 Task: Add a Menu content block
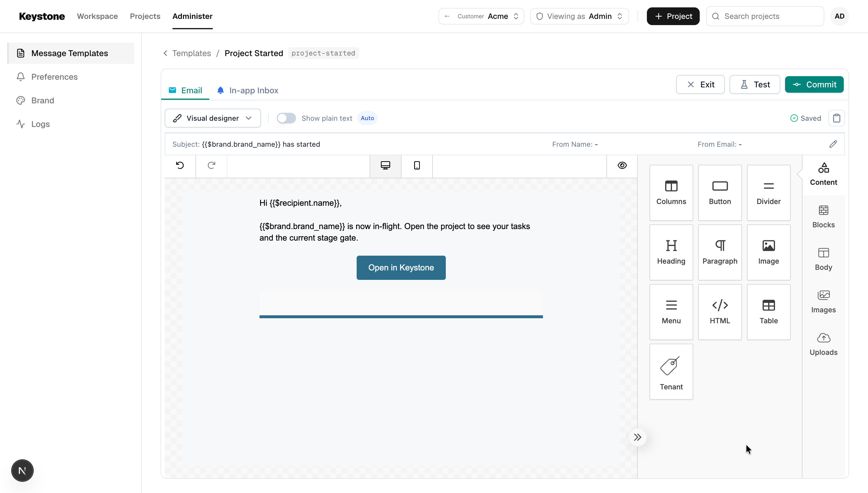pyautogui.click(x=671, y=312)
